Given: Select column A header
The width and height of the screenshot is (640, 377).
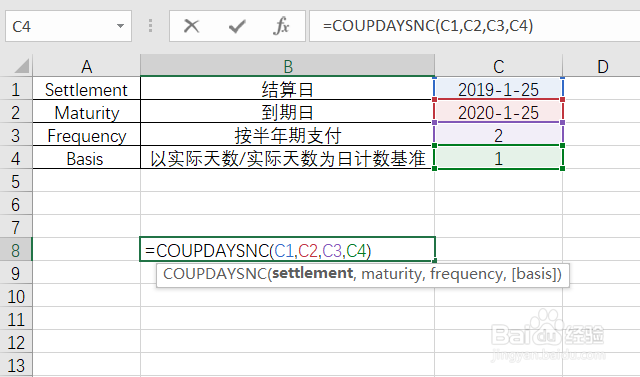Looking at the screenshot, I should tap(87, 66).
